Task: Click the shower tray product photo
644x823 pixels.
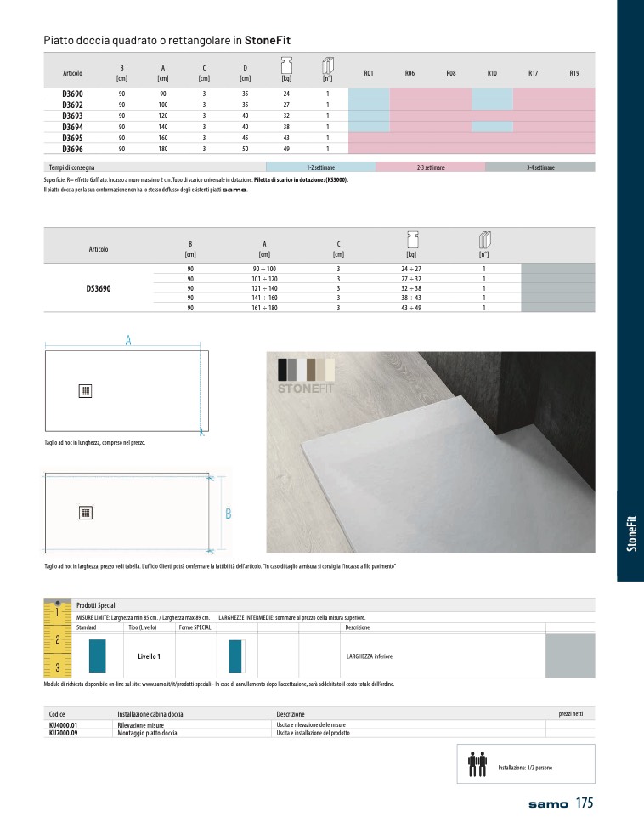Action: coord(430,451)
